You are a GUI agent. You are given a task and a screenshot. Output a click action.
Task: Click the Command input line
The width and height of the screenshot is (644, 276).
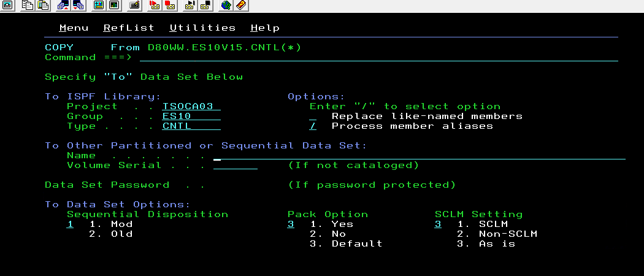coord(378,58)
